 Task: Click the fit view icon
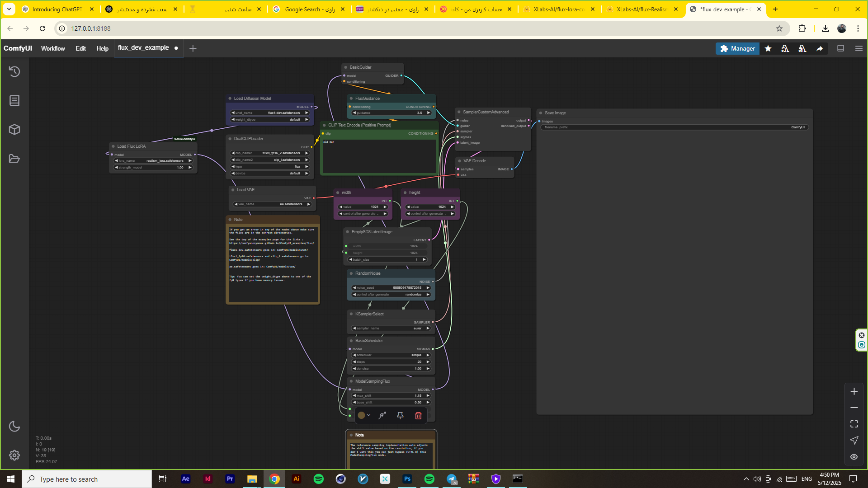(x=854, y=424)
